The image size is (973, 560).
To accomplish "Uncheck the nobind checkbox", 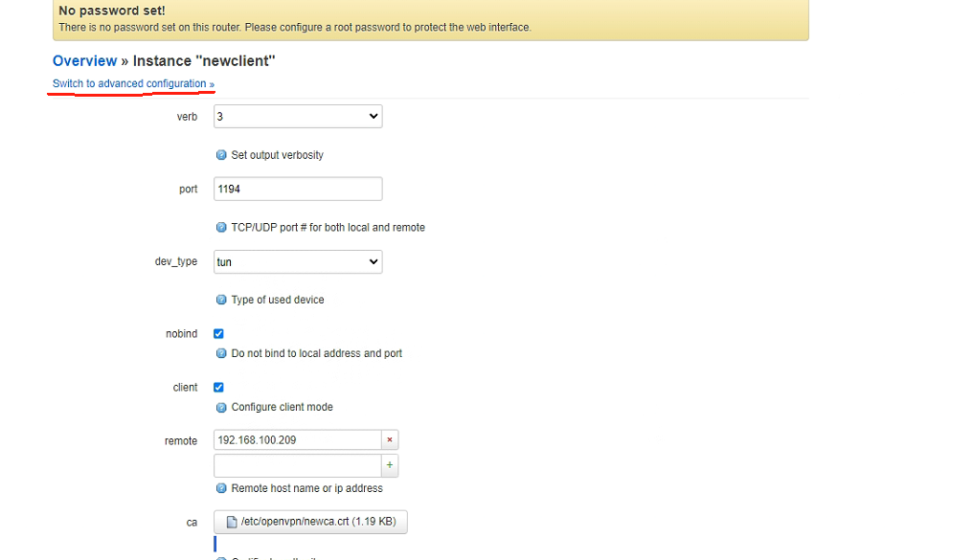I will pos(218,334).
